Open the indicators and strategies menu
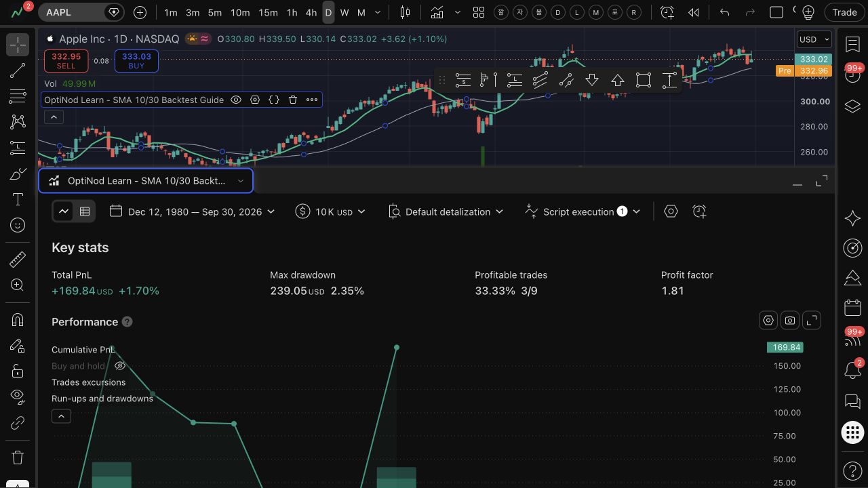The width and height of the screenshot is (868, 488). (437, 12)
